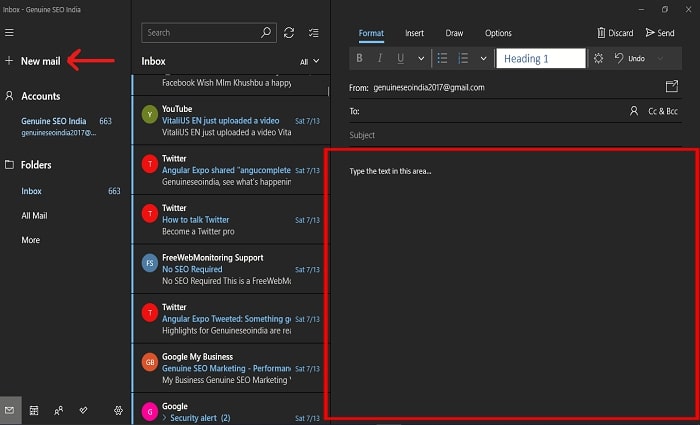Open the Calendar app icon
The image size is (700, 425).
tap(34, 410)
